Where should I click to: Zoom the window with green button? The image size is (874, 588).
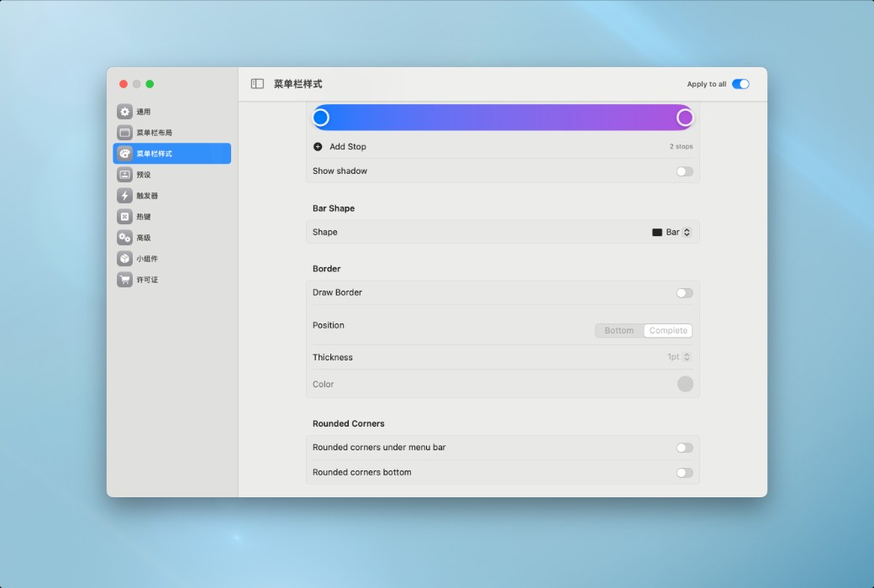[150, 84]
